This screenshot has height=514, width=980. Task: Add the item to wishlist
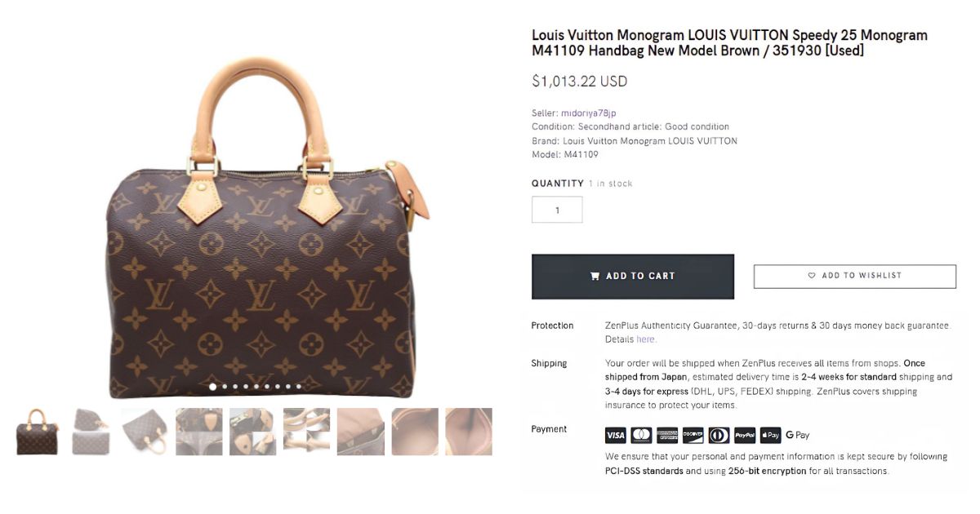coord(854,276)
